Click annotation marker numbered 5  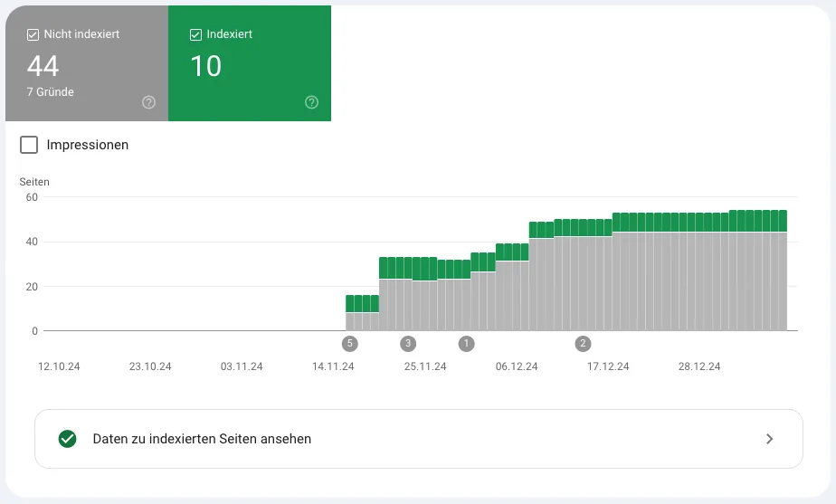pyautogui.click(x=350, y=344)
